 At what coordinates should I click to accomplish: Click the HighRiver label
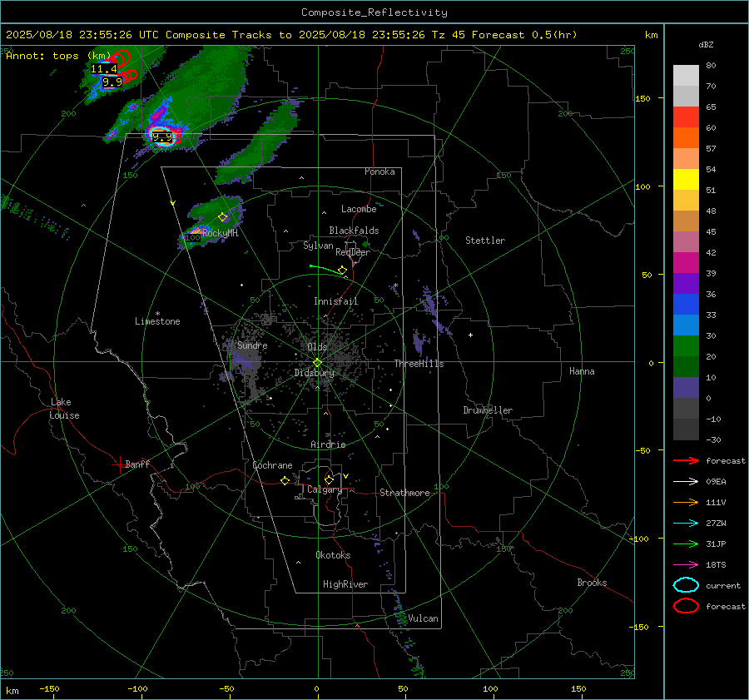pos(345,584)
